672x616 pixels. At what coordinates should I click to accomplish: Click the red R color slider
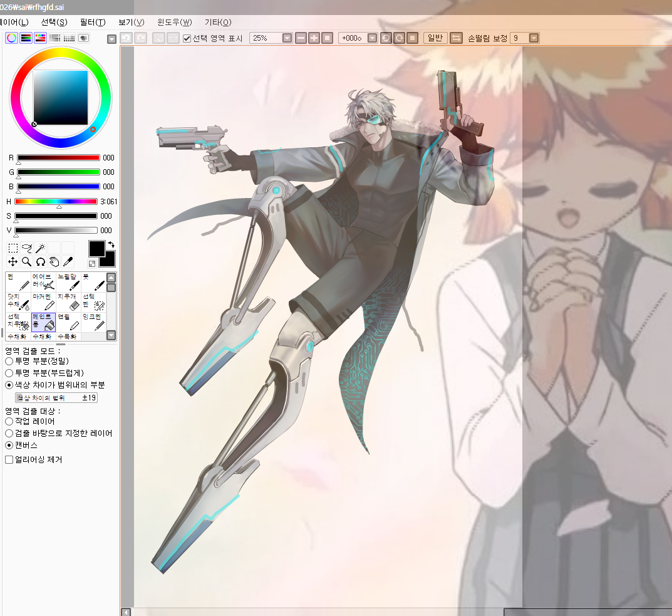point(58,158)
